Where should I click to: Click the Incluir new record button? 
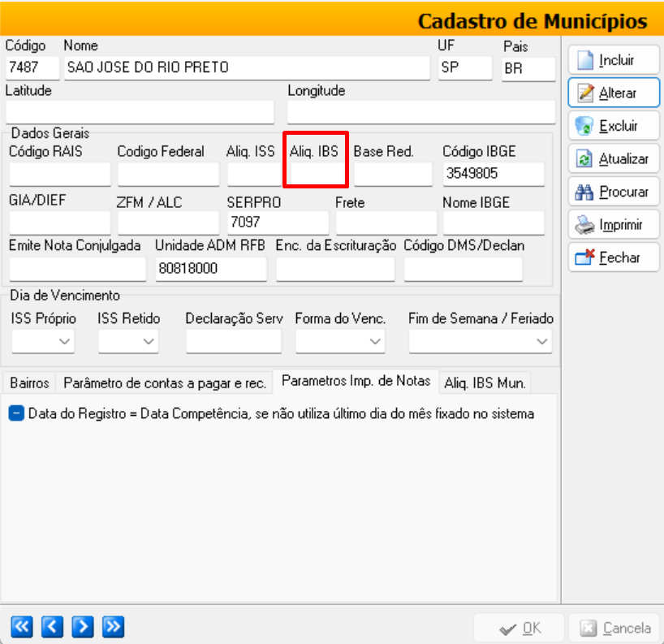click(614, 60)
